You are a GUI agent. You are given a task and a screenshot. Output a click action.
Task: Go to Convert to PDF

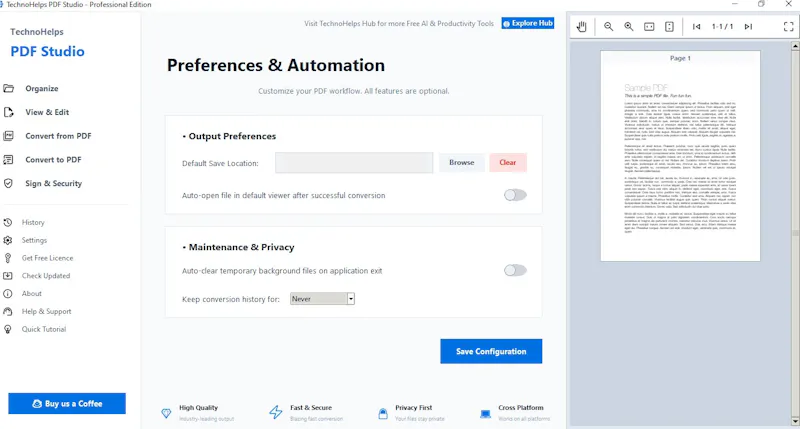click(53, 160)
